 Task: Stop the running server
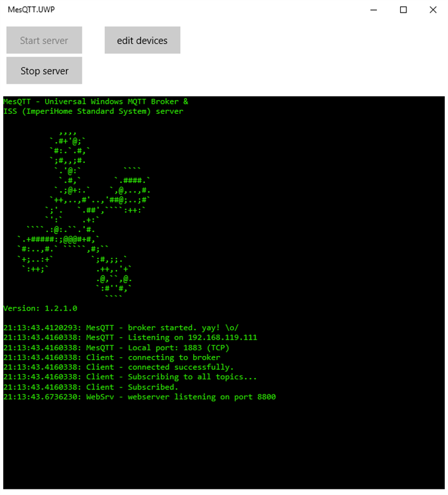[44, 70]
